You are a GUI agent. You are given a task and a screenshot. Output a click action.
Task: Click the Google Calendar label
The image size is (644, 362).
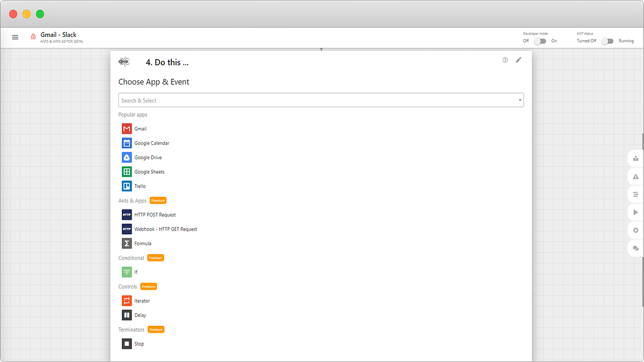(151, 143)
